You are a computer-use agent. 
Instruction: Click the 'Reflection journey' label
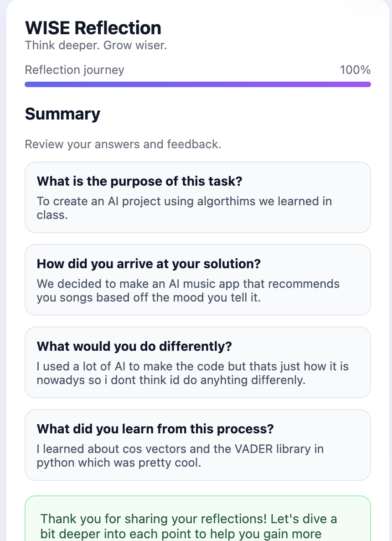click(74, 70)
